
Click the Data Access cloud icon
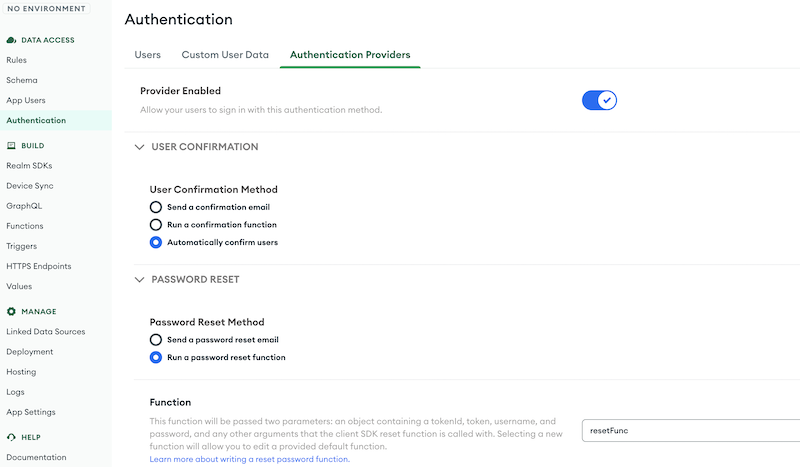point(11,40)
